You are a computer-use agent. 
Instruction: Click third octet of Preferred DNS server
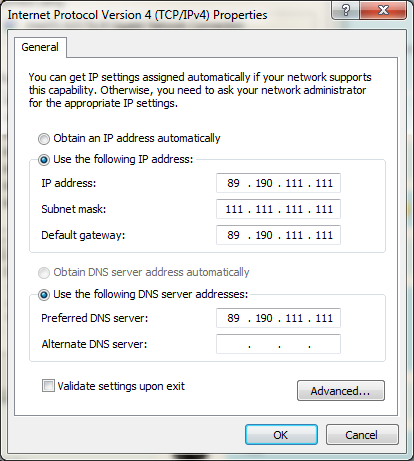pyautogui.click(x=294, y=318)
